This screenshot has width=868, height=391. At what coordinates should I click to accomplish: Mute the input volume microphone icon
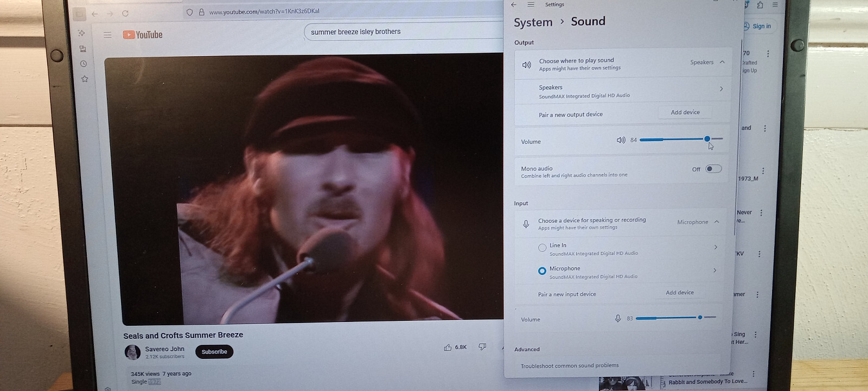[x=618, y=318]
